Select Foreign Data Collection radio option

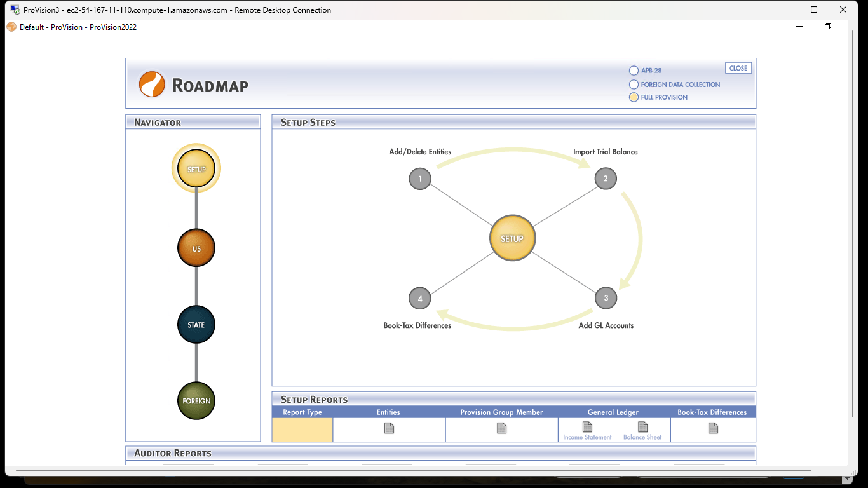(634, 85)
